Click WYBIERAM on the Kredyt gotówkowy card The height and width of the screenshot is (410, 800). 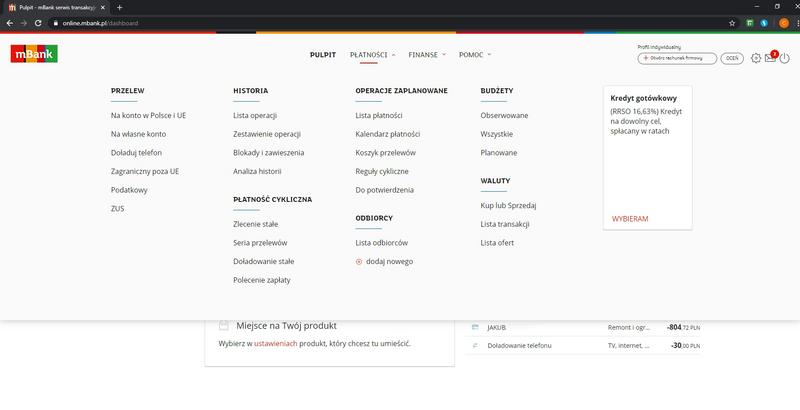pyautogui.click(x=630, y=218)
